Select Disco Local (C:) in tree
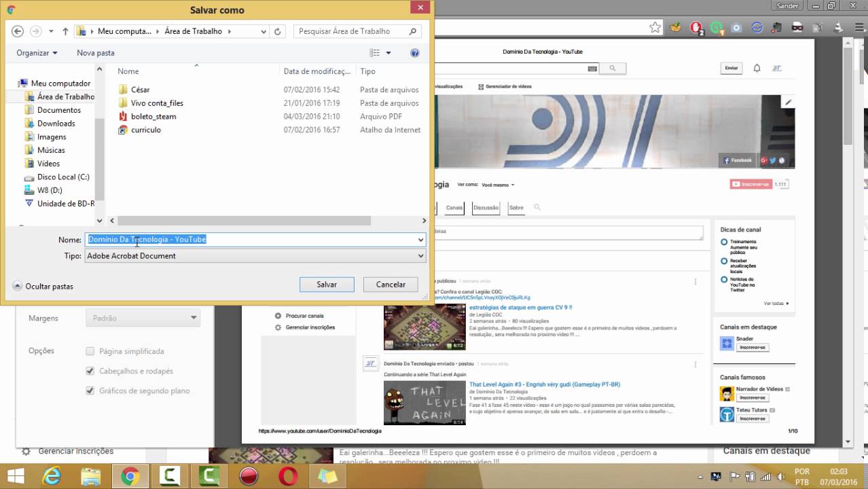Image resolution: width=868 pixels, height=489 pixels. click(x=63, y=177)
